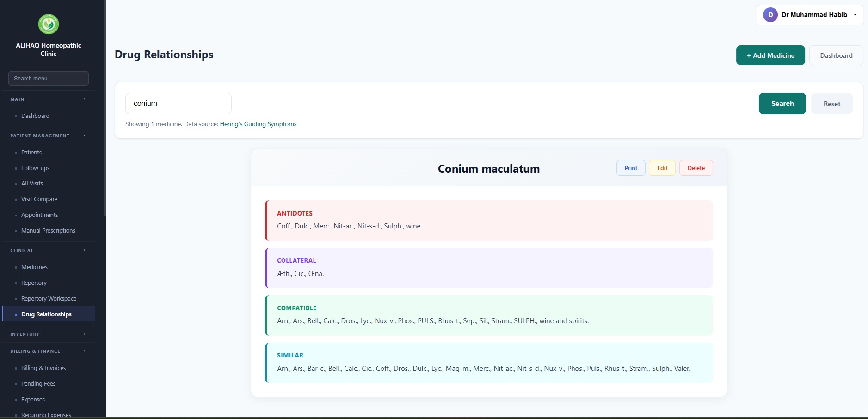The width and height of the screenshot is (868, 419).
Task: Open Pending Fees in sidebar
Action: (49, 383)
